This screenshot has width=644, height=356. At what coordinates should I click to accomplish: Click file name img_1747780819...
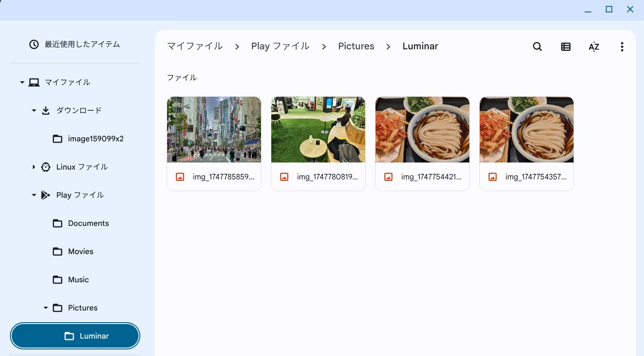(328, 177)
